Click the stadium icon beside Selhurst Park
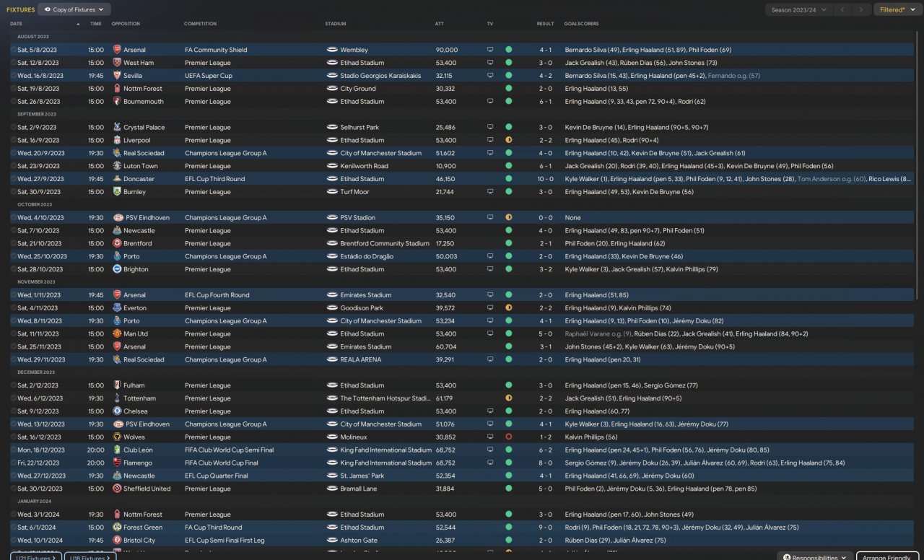The width and height of the screenshot is (924, 560). point(332,128)
